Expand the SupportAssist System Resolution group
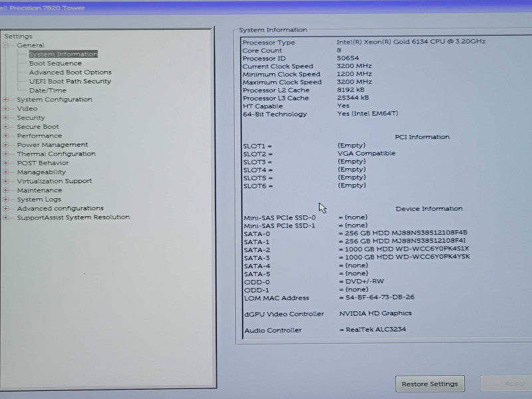532x399 pixels. [6, 217]
